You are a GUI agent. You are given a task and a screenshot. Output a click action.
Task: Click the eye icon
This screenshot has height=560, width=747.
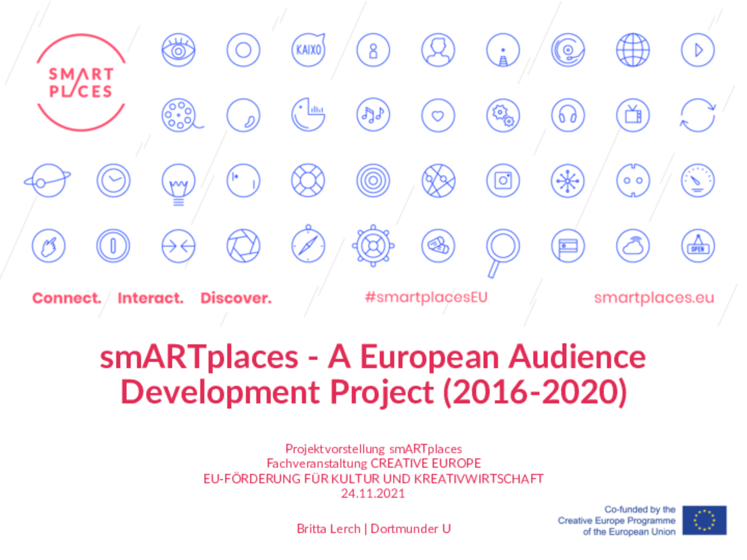pos(178,50)
